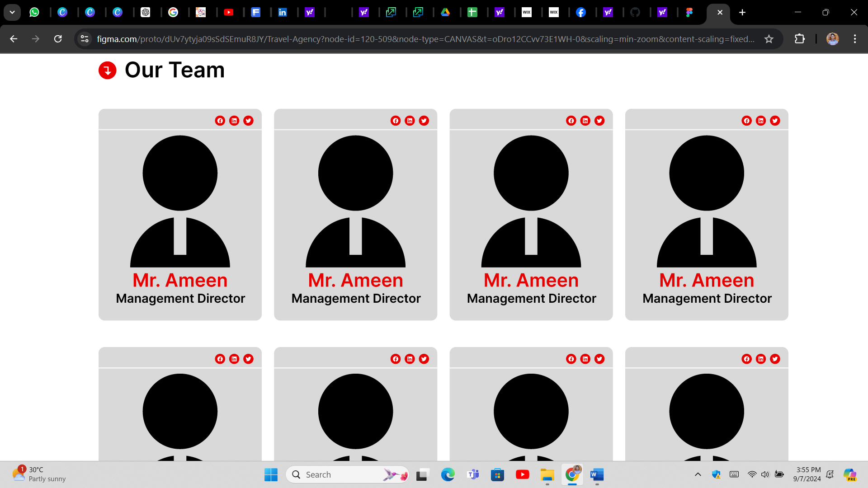Expand hidden system tray icons chevron
Screen dimensions: 868x488
(698, 474)
